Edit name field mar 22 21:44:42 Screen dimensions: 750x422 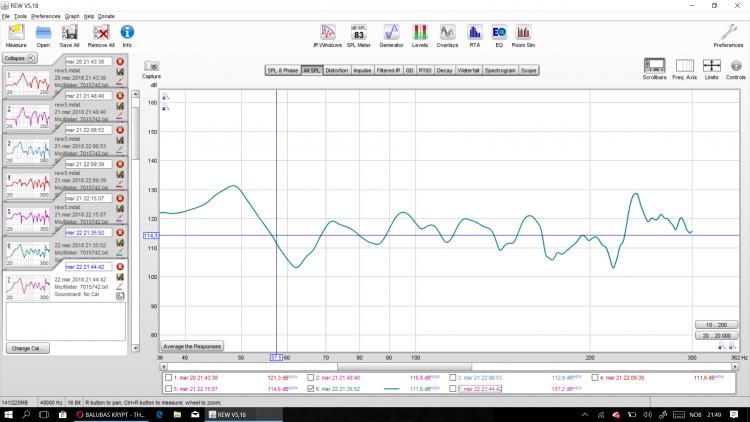[x=88, y=267]
